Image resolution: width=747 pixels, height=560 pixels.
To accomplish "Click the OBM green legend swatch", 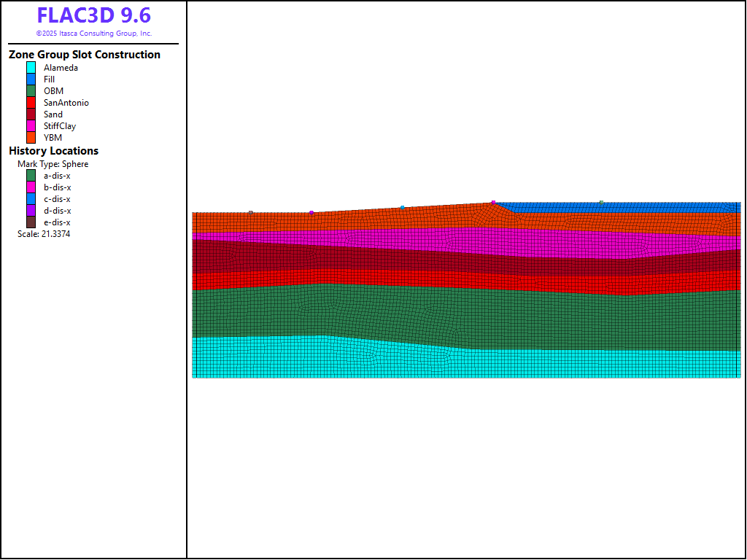I will (31, 91).
